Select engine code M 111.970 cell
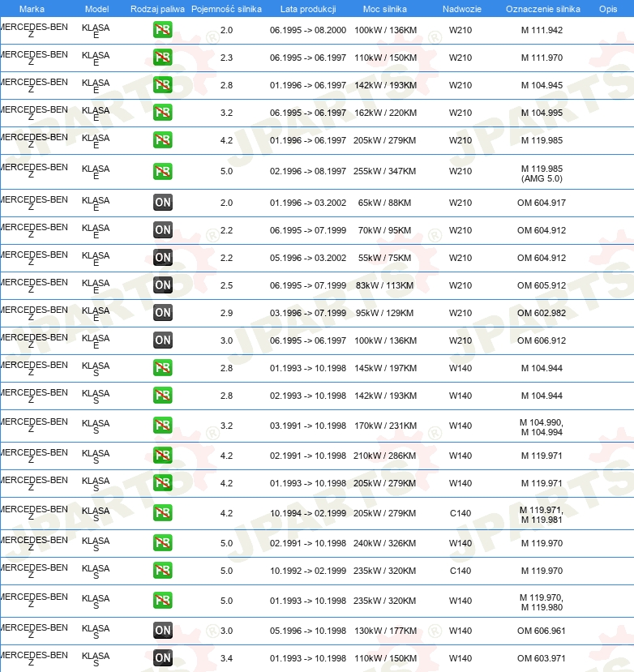Image resolution: width=634 pixels, height=672 pixels. (x=542, y=58)
